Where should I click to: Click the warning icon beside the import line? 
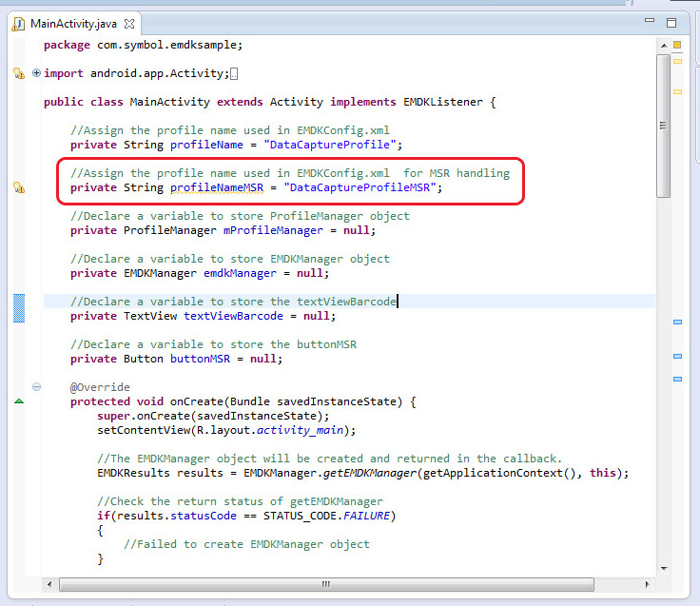point(18,73)
